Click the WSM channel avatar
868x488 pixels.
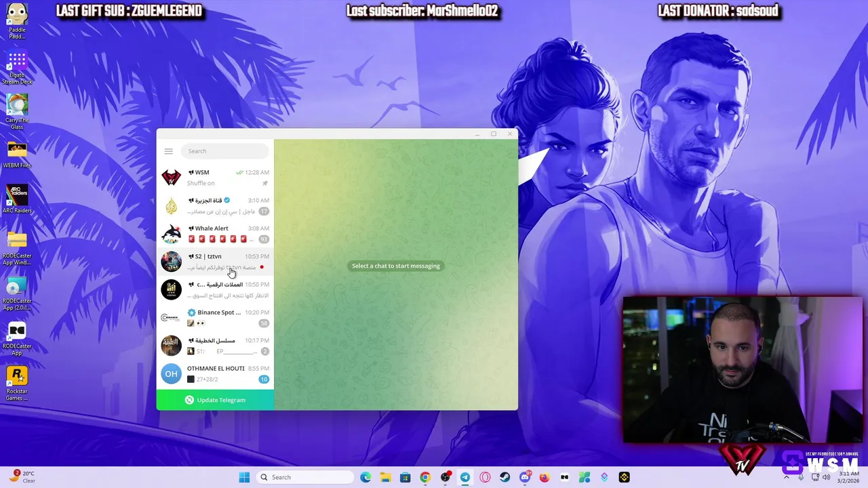point(172,178)
